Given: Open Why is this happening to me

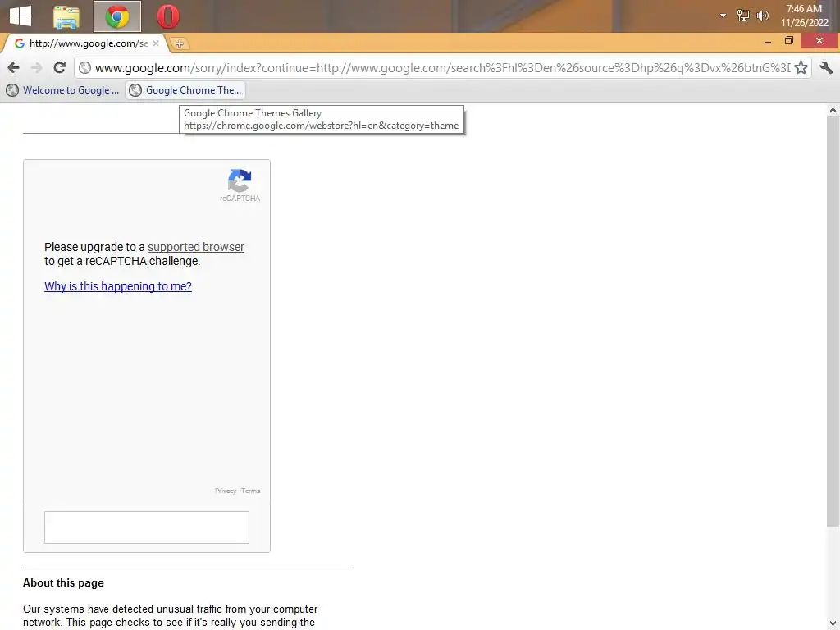Looking at the screenshot, I should [118, 286].
